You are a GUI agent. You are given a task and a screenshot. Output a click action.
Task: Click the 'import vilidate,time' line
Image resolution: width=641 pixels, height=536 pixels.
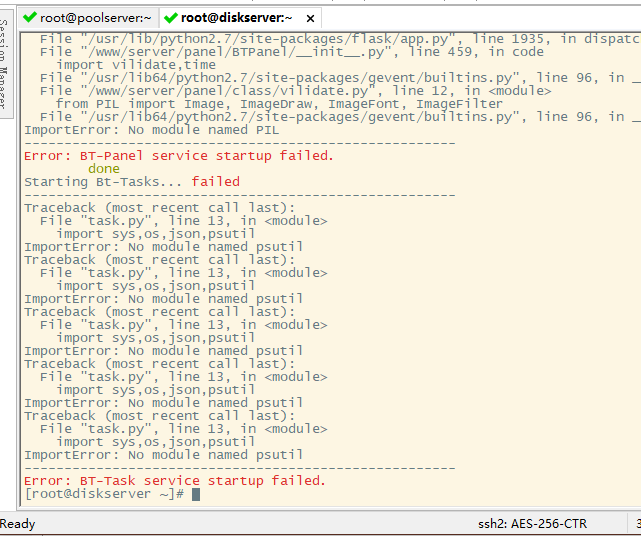pyautogui.click(x=136, y=65)
